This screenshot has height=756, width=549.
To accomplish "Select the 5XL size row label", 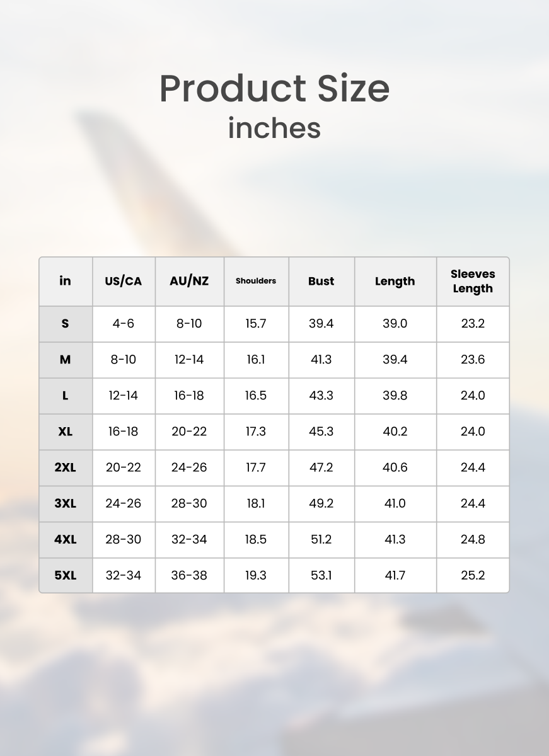I will point(66,575).
